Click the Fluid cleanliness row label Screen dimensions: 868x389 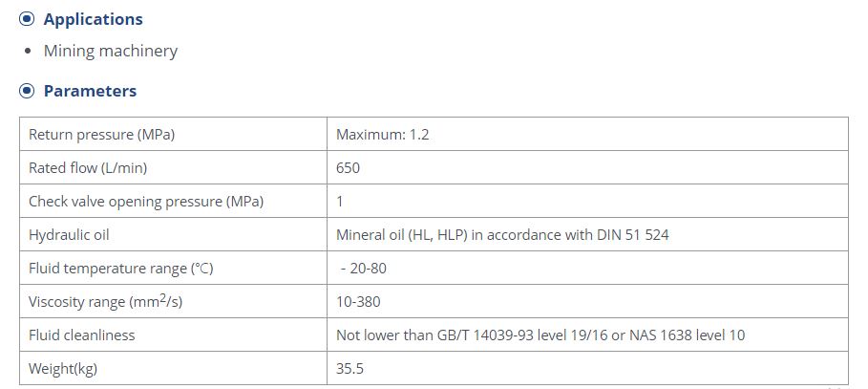pos(82,335)
